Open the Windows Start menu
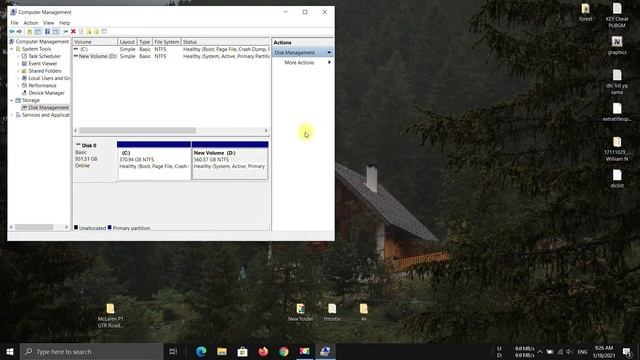The height and width of the screenshot is (360, 640). (x=10, y=351)
